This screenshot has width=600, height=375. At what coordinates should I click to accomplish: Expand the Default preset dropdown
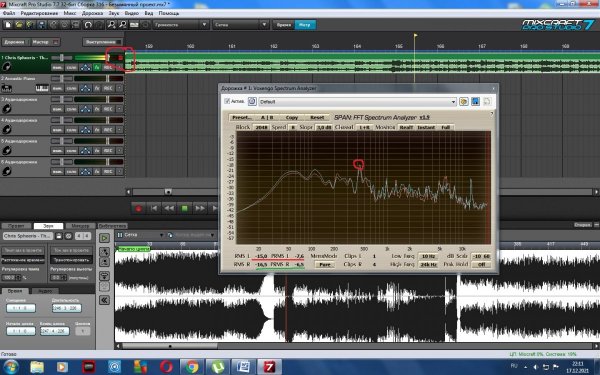point(453,102)
